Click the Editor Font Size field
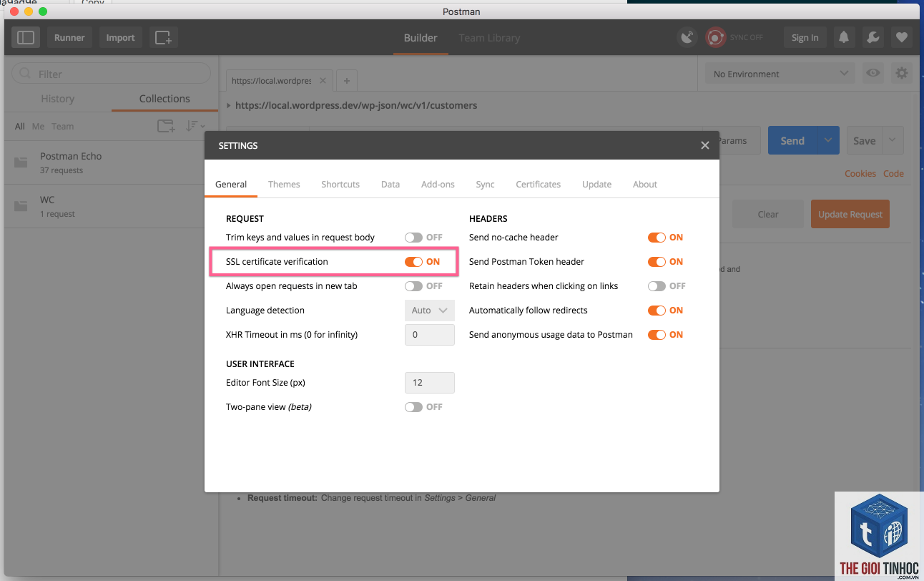Image resolution: width=924 pixels, height=581 pixels. tap(429, 383)
